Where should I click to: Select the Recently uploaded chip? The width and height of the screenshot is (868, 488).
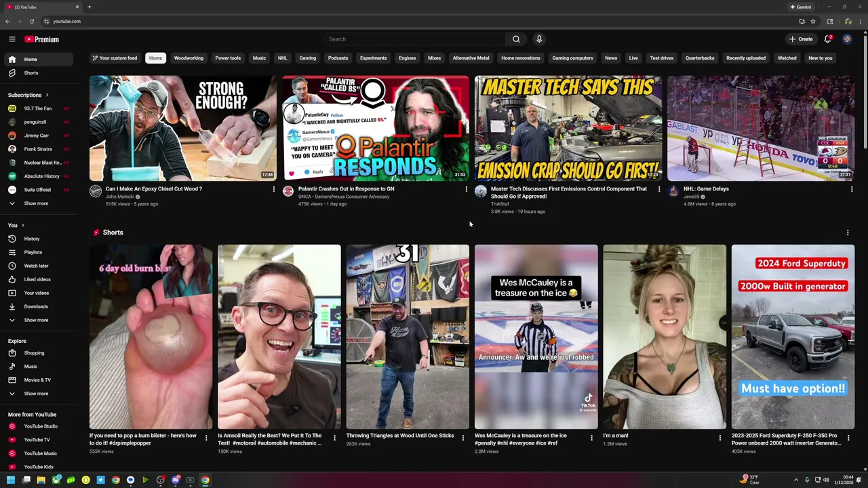746,58
